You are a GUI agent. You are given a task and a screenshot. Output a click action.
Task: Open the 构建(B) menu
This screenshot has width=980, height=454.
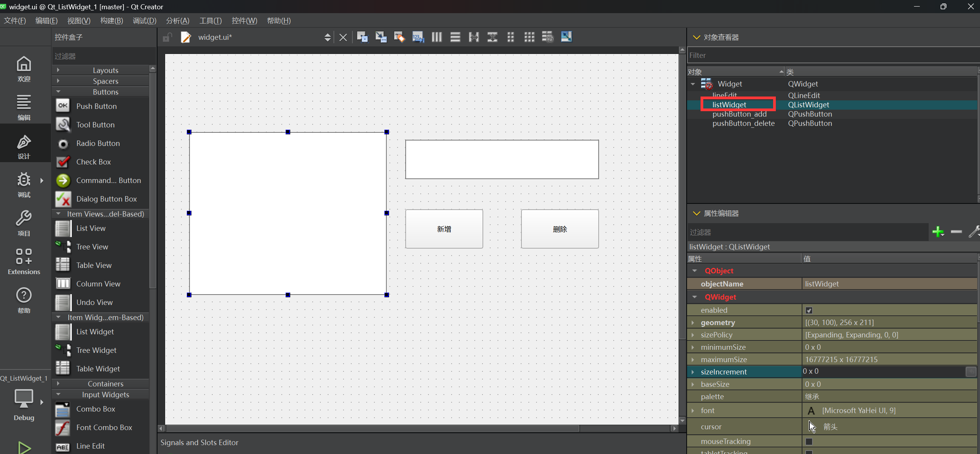point(112,20)
